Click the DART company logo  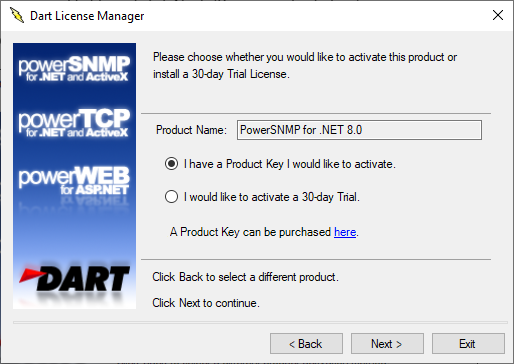[x=74, y=279]
